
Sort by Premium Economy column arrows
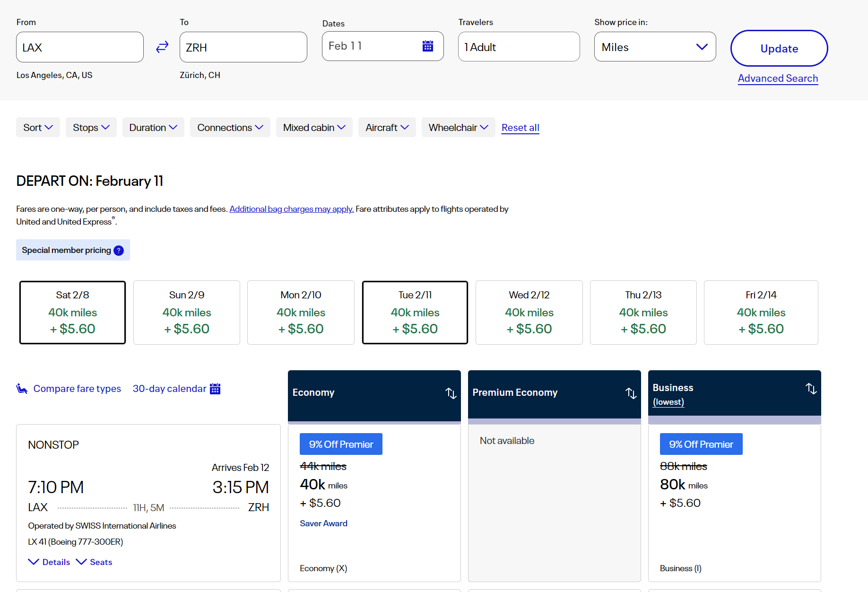pos(631,393)
